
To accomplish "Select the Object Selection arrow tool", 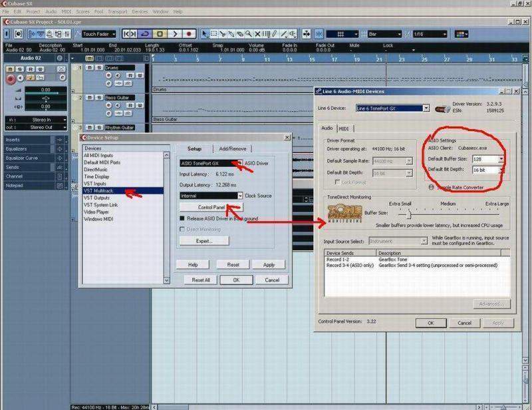I will pos(205,33).
